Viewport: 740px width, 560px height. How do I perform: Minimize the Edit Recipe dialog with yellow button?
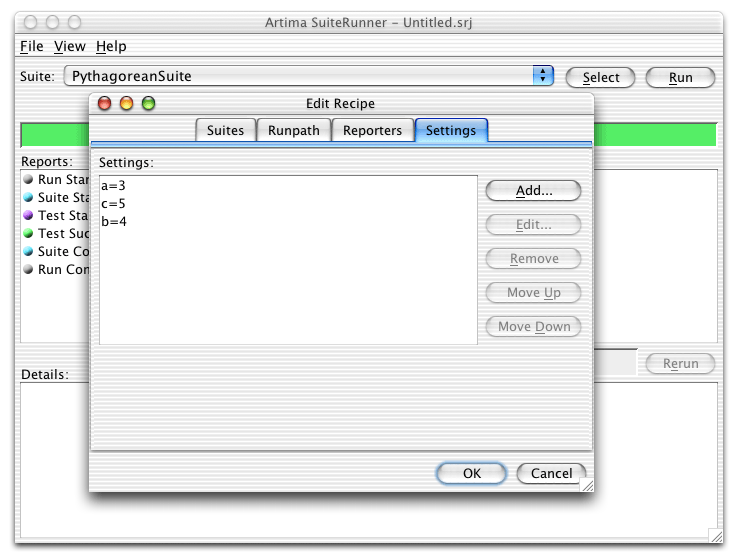126,103
